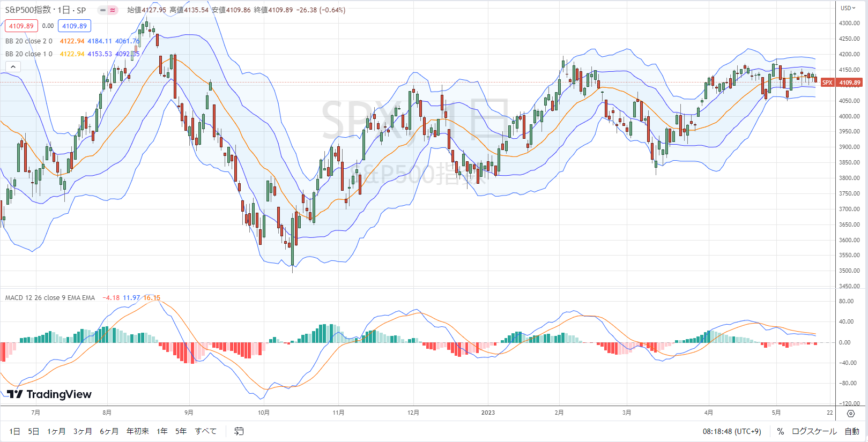Image resolution: width=868 pixels, height=442 pixels.
Task: Click the −26.38 (−0.64%) change text
Action: pos(321,10)
